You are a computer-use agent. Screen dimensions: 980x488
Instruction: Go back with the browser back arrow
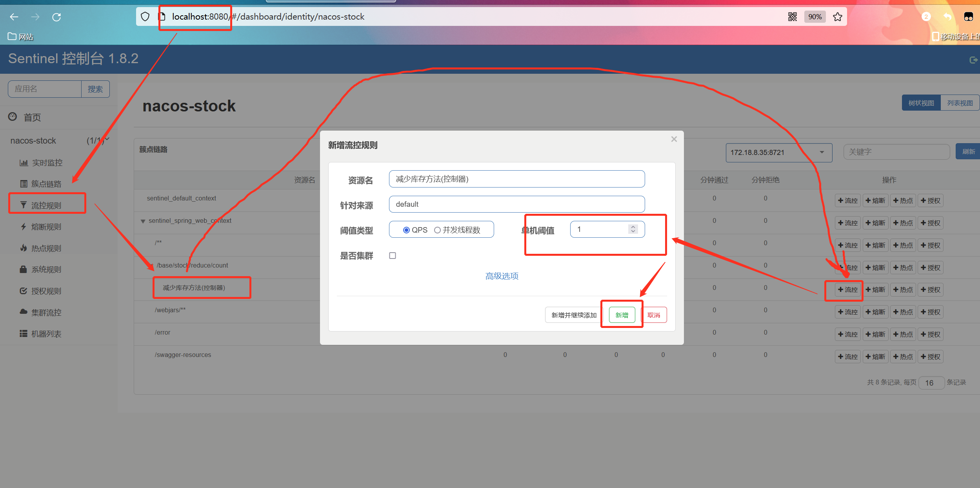pyautogui.click(x=14, y=17)
